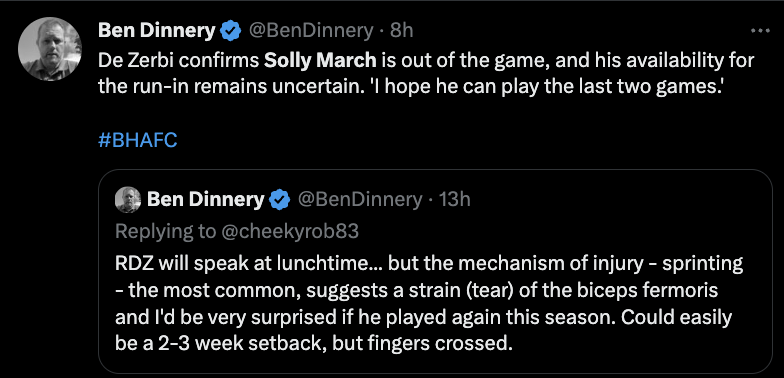Click the main tweet's Ben Dinnery display name
The image size is (784, 378).
156,31
